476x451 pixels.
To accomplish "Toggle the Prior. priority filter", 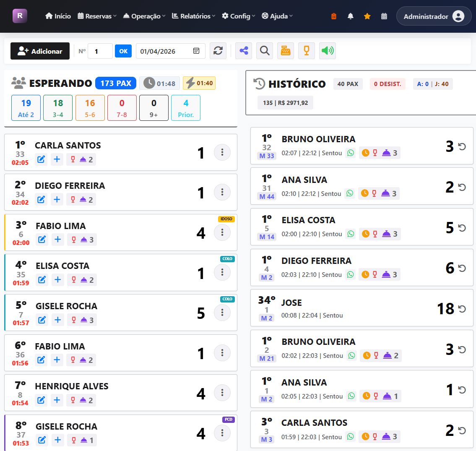I will click(x=186, y=108).
